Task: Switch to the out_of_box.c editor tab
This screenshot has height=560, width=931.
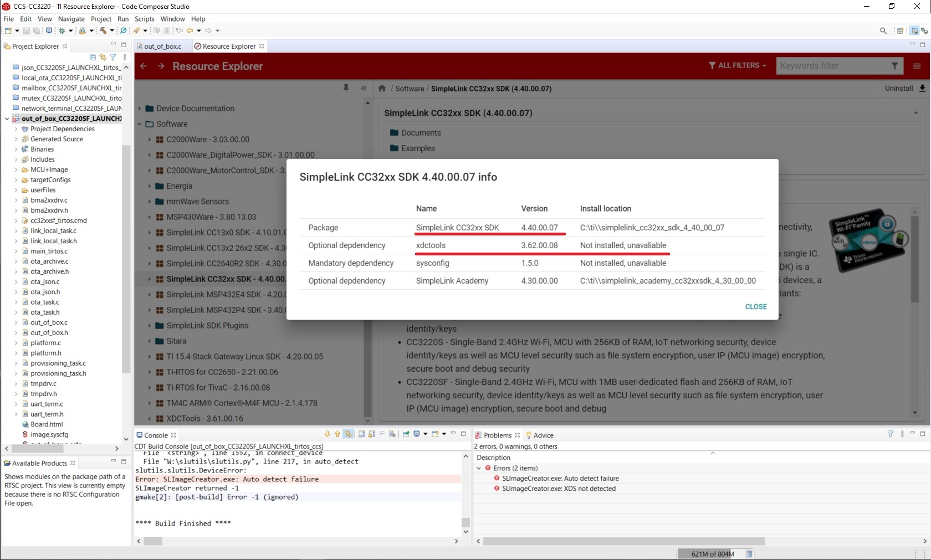Action: tap(162, 46)
